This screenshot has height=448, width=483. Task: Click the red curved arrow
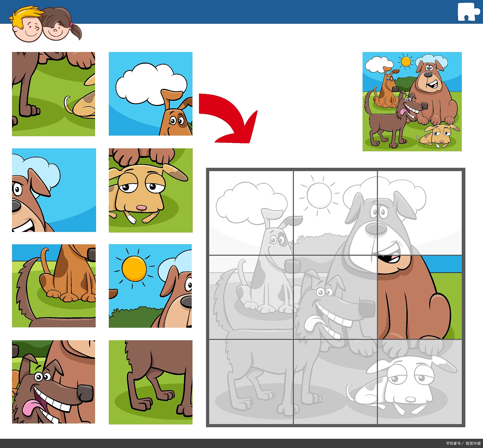228,118
